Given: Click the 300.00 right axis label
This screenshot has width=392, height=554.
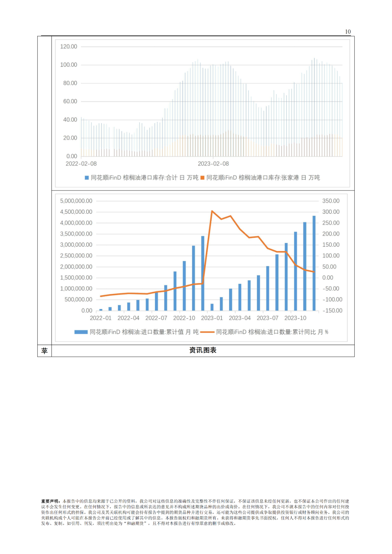Looking at the screenshot, I should pyautogui.click(x=331, y=212).
